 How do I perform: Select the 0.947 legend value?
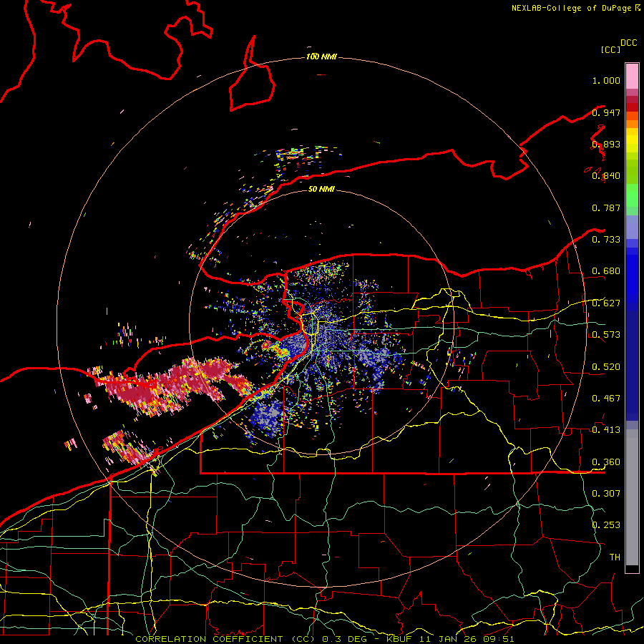click(x=606, y=112)
